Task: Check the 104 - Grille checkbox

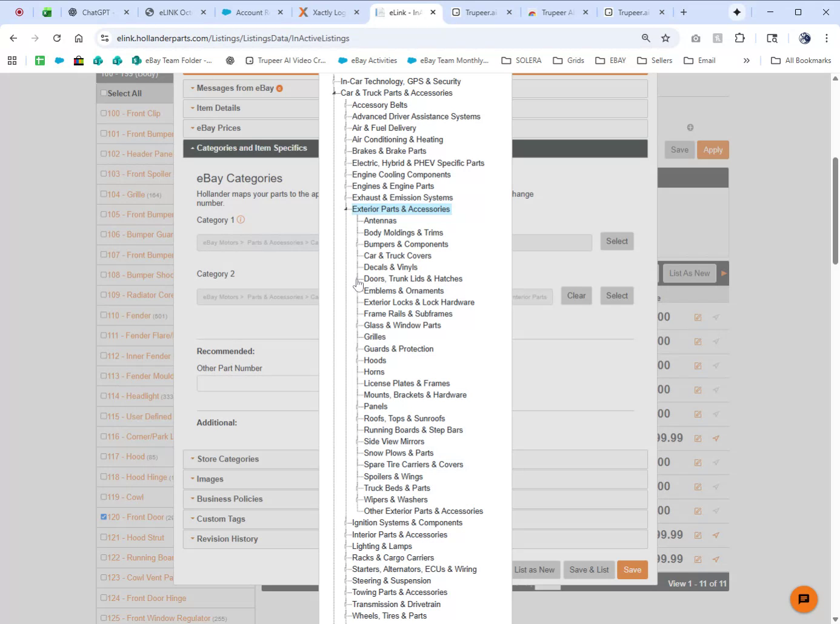Action: [104, 194]
